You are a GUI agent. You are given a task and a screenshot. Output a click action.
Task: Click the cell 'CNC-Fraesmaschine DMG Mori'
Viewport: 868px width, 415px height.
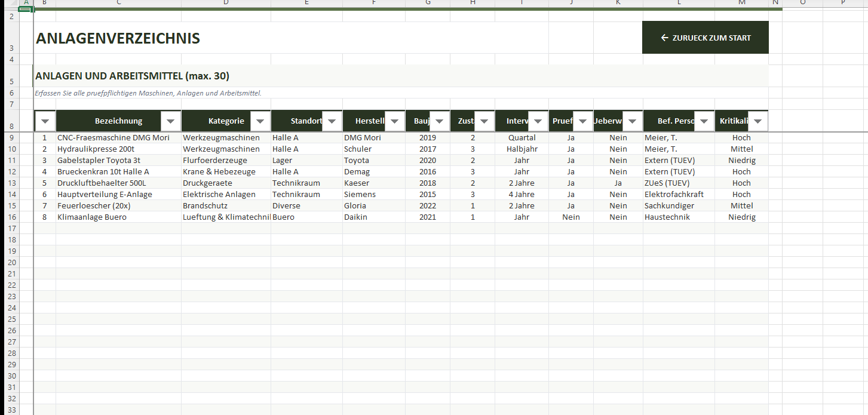point(114,138)
